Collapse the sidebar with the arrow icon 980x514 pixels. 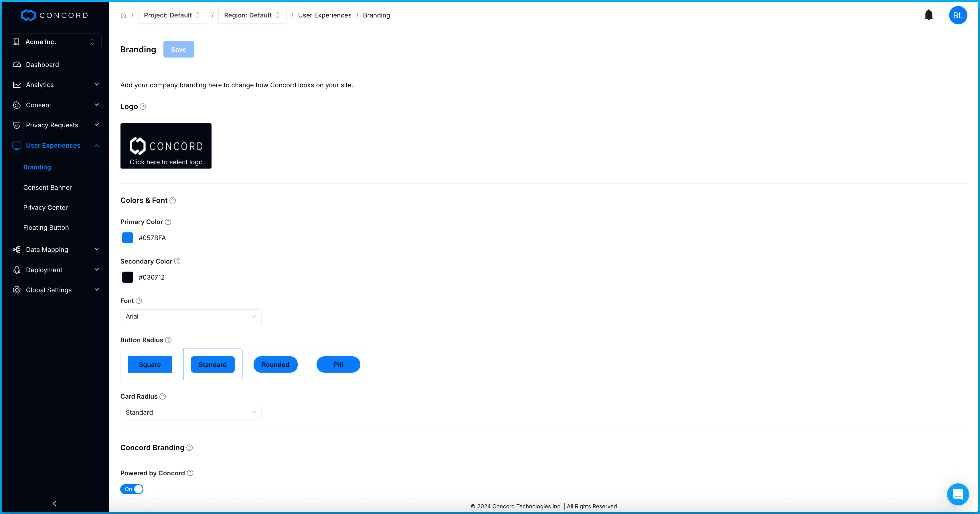pos(54,503)
